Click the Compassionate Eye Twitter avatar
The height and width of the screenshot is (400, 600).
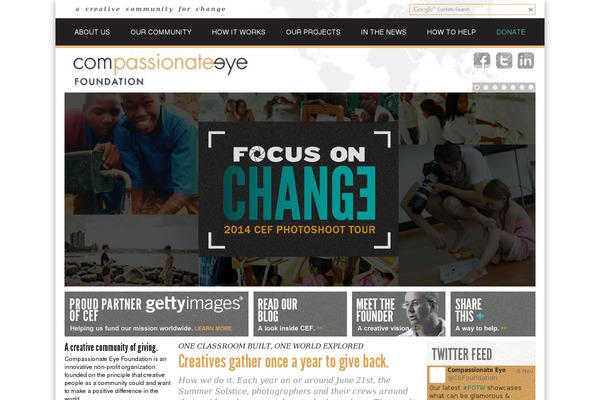pos(437,375)
